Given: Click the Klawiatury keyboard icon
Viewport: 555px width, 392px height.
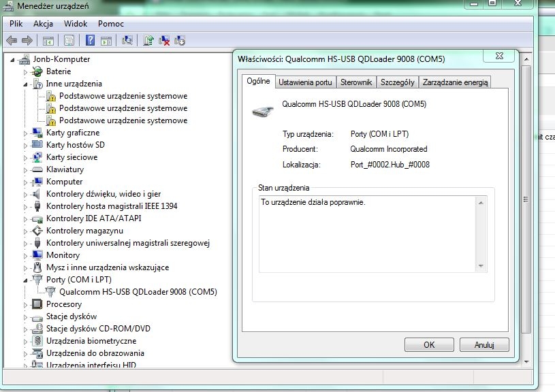Looking at the screenshot, I should pos(37,169).
